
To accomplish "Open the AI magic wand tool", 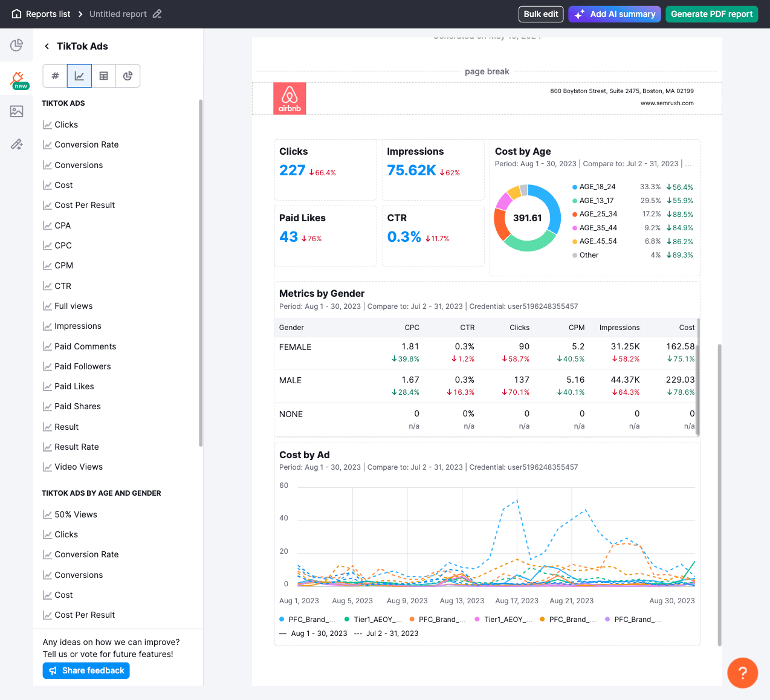I will coord(17,144).
